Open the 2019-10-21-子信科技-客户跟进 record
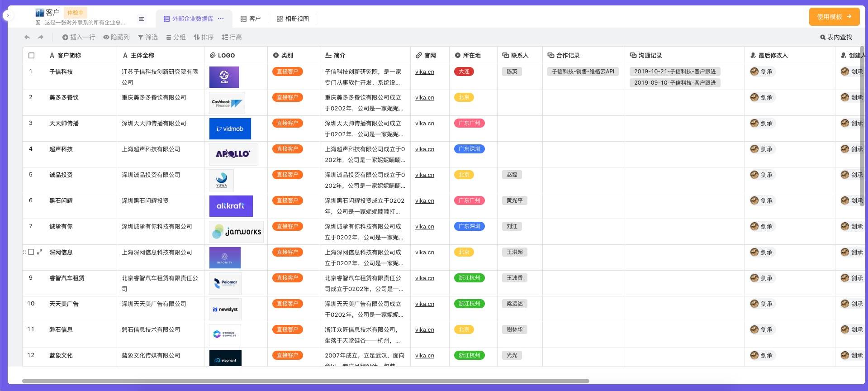This screenshot has height=391, width=868. pos(675,72)
